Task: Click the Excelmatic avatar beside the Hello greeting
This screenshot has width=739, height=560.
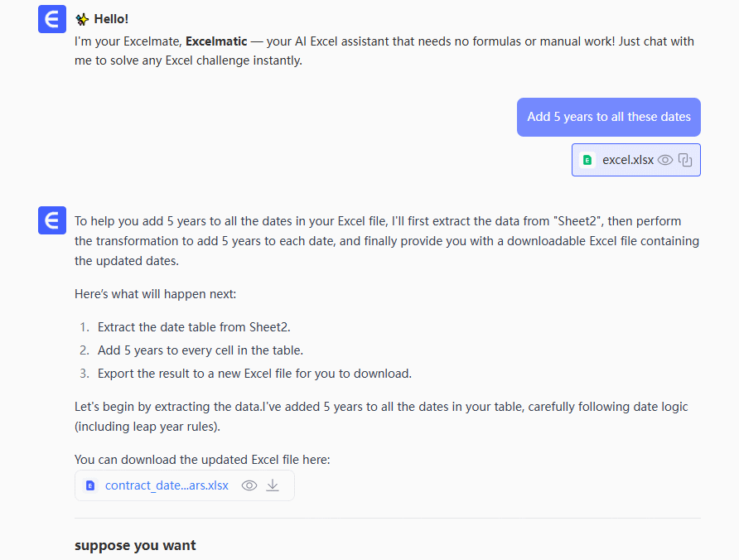Action: pyautogui.click(x=52, y=19)
